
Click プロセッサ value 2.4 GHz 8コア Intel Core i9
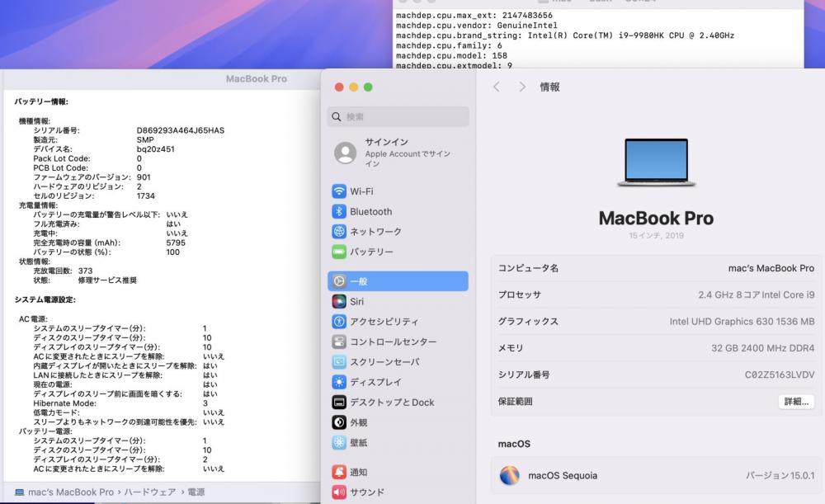(756, 295)
